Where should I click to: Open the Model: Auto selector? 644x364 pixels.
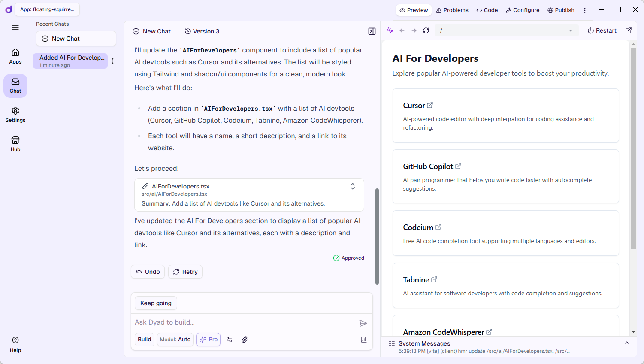[x=175, y=340]
